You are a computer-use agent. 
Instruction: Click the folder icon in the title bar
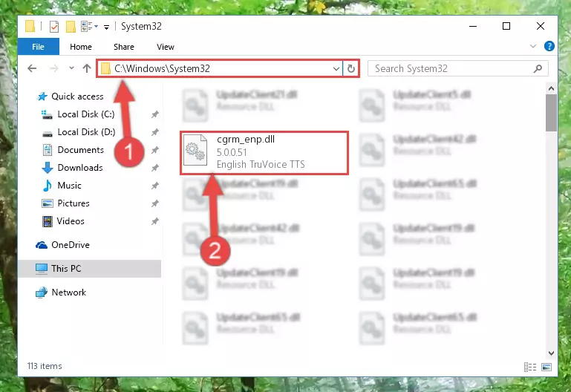(x=30, y=27)
